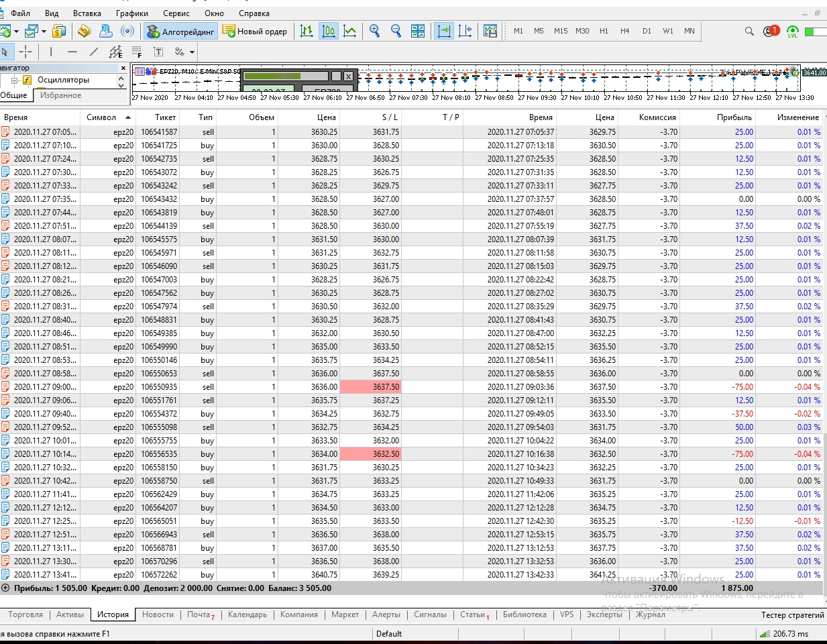This screenshot has width=827, height=644.
Task: Switch to the Journal tab
Action: (x=650, y=614)
